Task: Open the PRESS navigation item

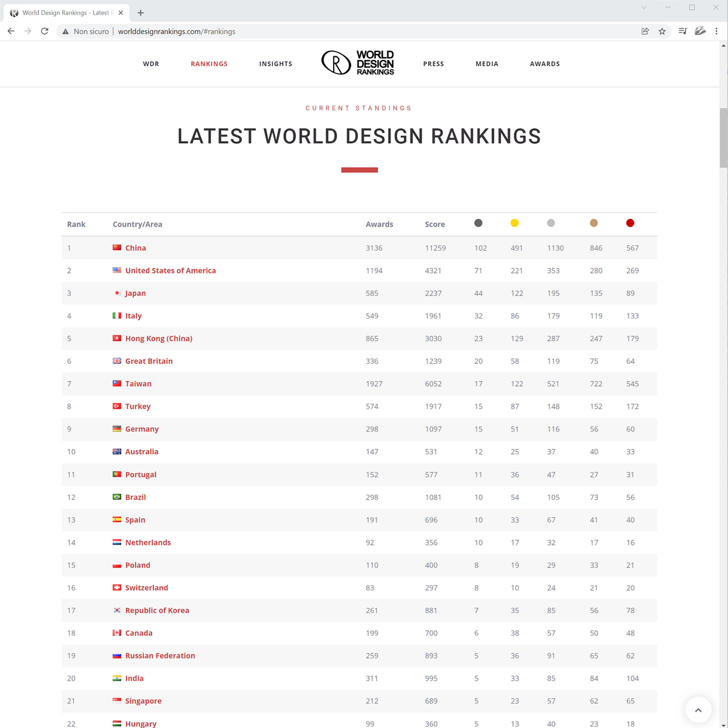Action: 433,64
